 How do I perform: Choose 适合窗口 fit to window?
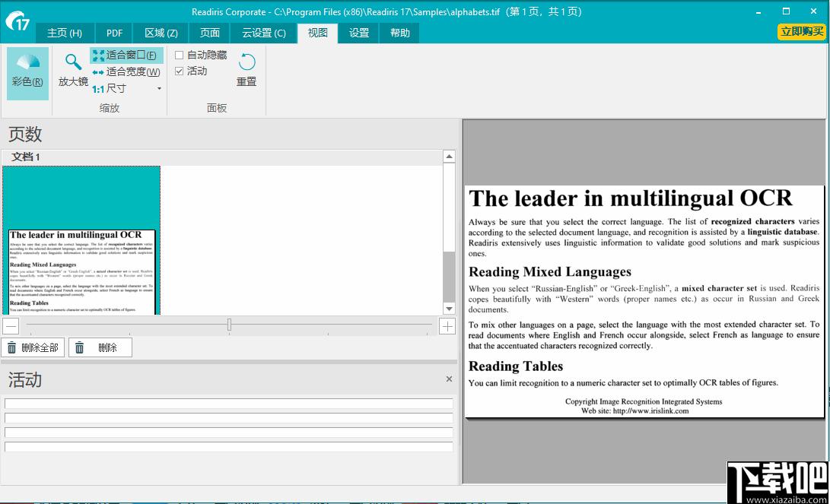pyautogui.click(x=126, y=55)
